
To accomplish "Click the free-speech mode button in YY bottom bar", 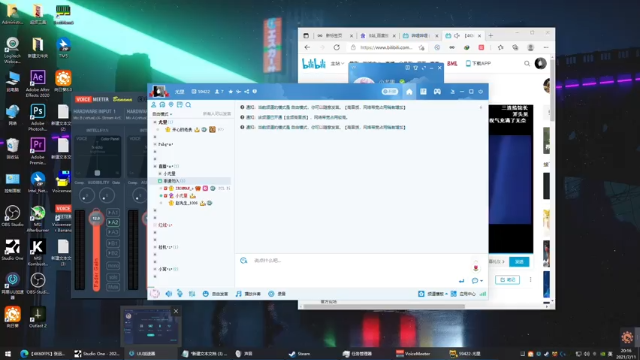I will pos(215,294).
